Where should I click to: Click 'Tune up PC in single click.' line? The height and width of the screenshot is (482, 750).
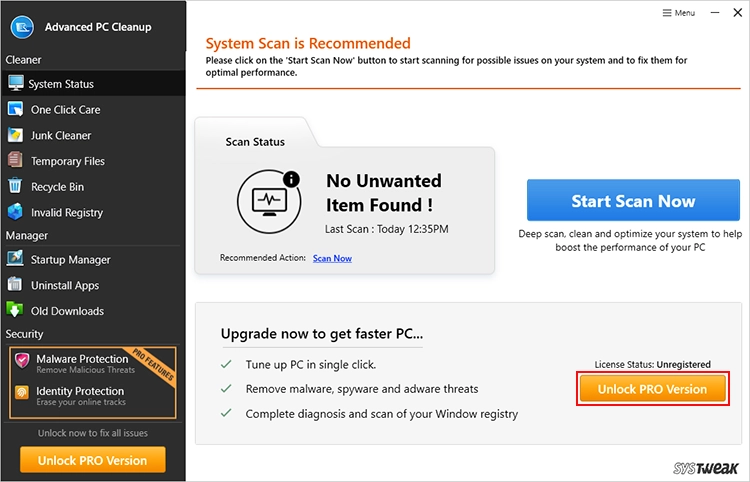click(311, 365)
